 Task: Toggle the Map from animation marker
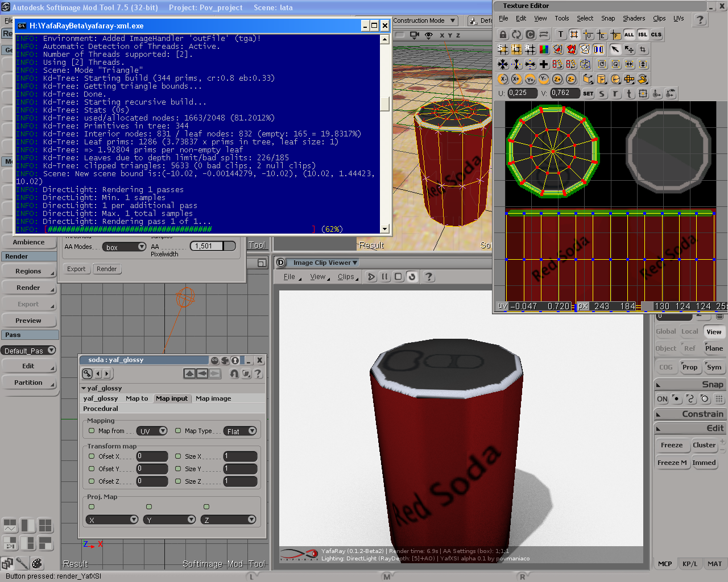coord(92,431)
